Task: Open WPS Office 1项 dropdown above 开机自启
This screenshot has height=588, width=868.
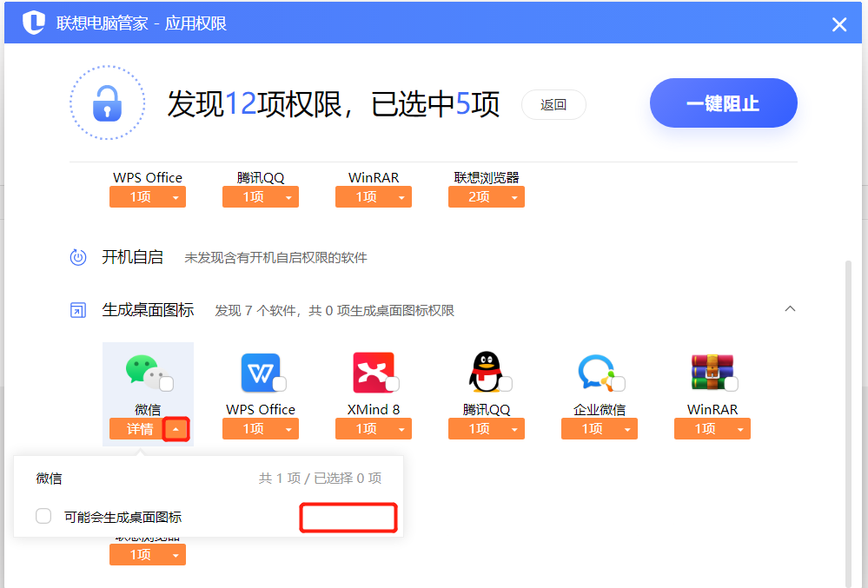Action: [147, 197]
